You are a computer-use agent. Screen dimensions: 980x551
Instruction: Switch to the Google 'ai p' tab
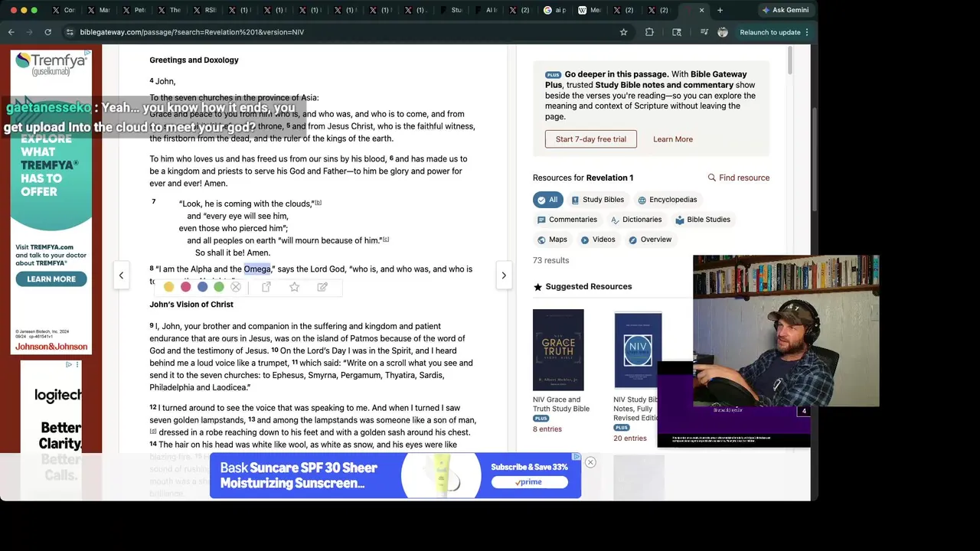[555, 10]
